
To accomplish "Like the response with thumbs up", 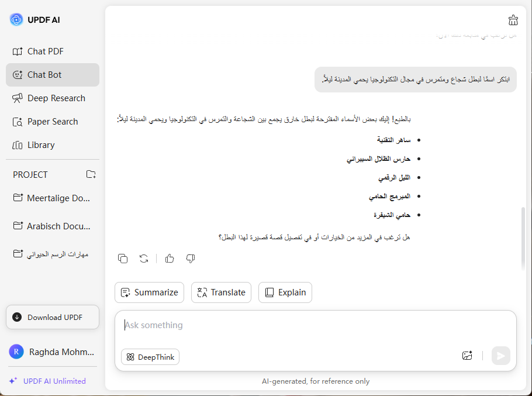I will [x=170, y=258].
